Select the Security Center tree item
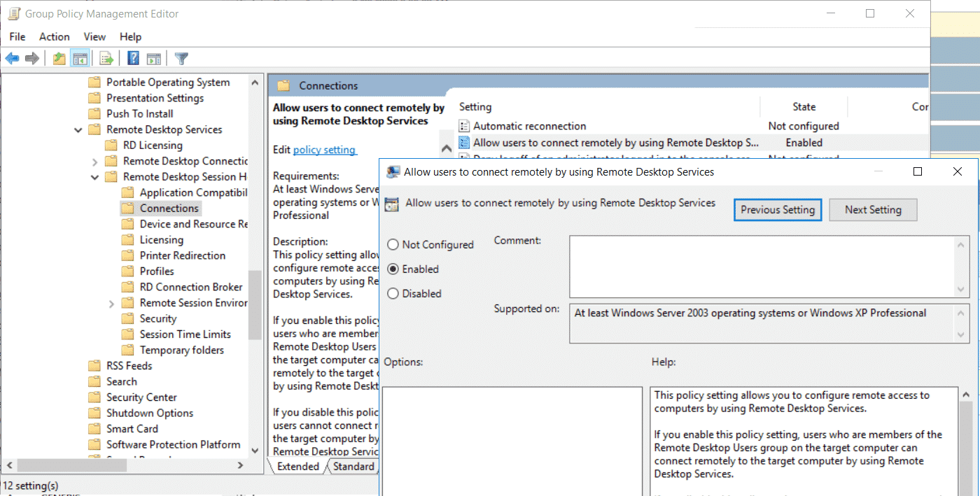The image size is (980, 496). [x=141, y=397]
